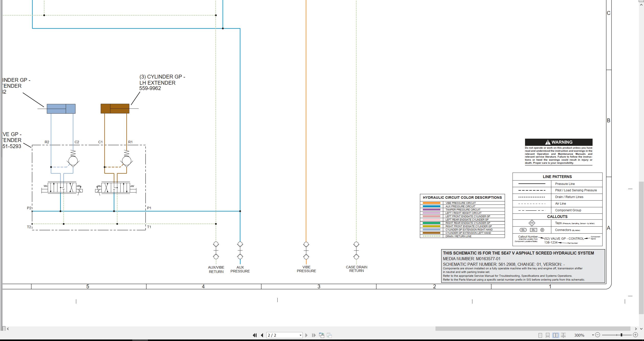This screenshot has height=341, width=644.
Task: Click the zoom out minus icon
Action: click(597, 335)
